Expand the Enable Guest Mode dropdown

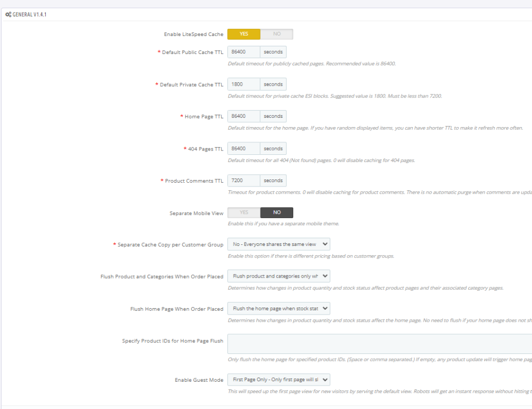[279, 380]
